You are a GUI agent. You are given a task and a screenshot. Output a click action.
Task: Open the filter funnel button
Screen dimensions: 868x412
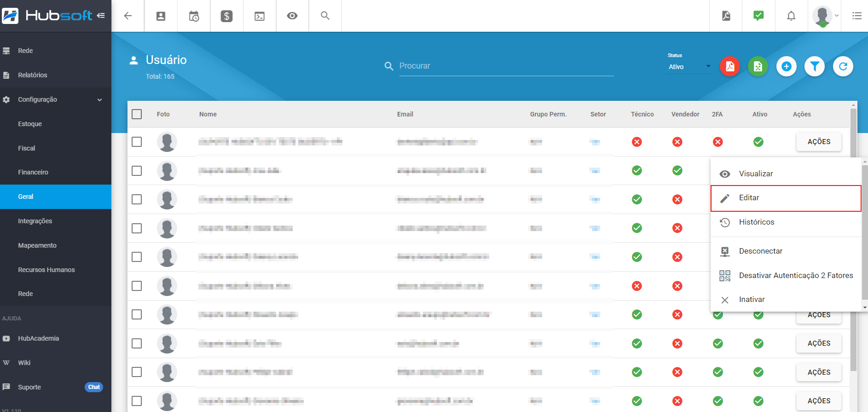(815, 67)
